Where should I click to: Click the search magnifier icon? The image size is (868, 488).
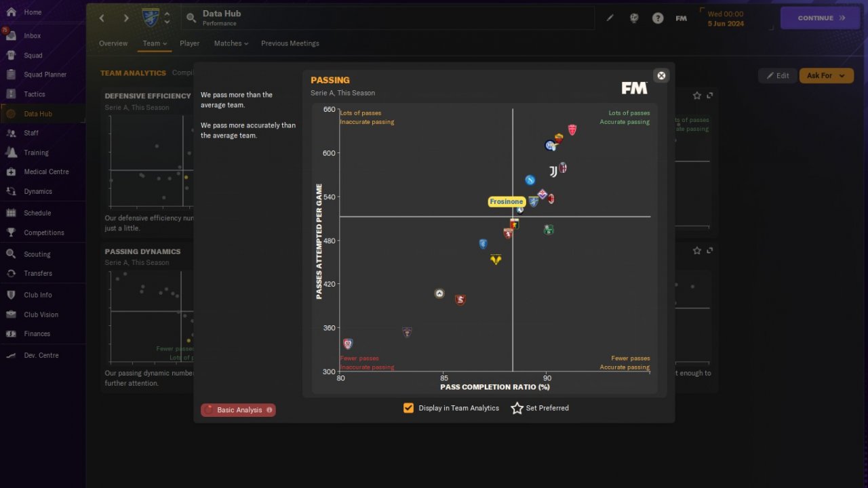tap(191, 18)
